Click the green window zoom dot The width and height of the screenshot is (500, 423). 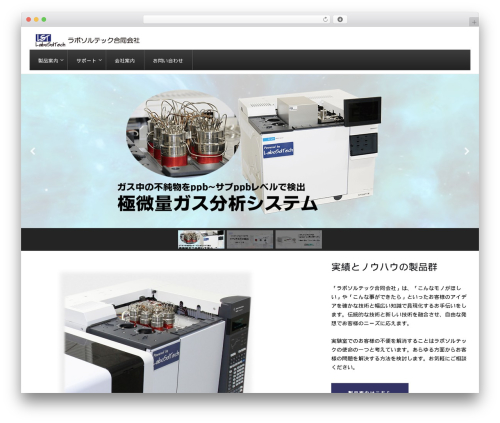(44, 20)
